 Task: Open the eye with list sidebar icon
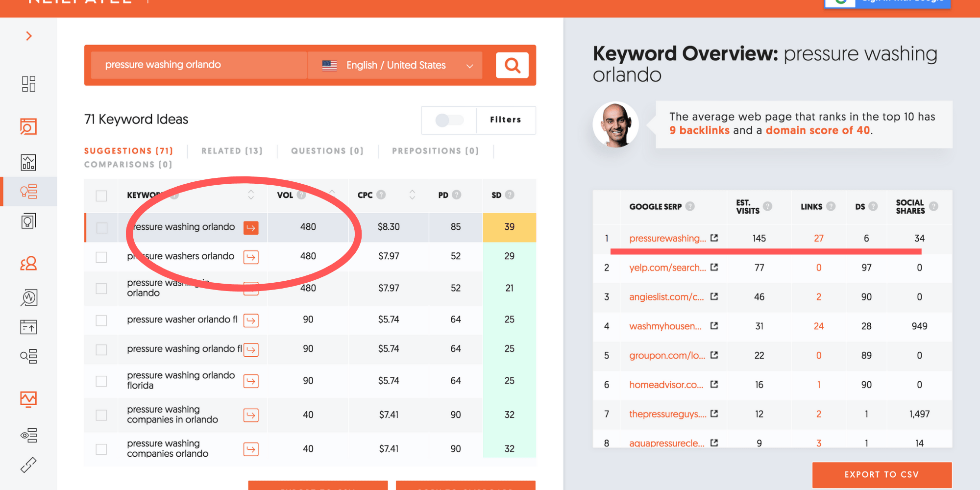click(28, 435)
